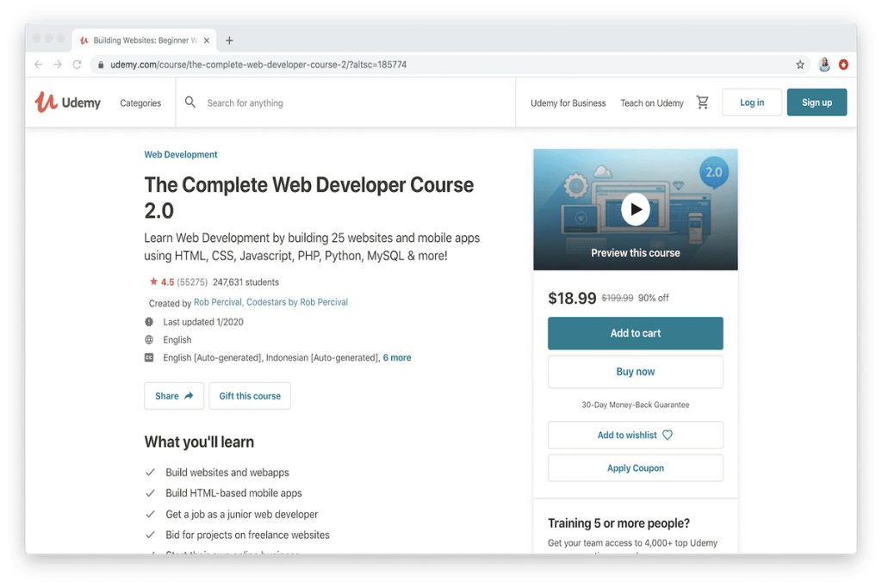This screenshot has width=882, height=588.
Task: Click The Complete Web Developer Course title
Action: point(309,197)
